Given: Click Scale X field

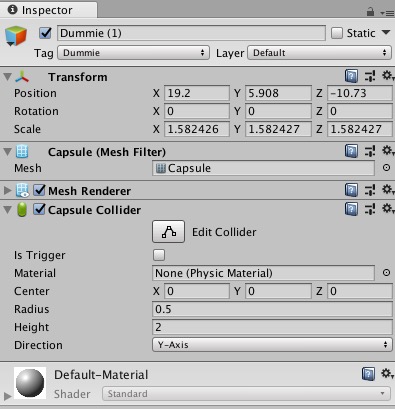Looking at the screenshot, I should [x=197, y=129].
